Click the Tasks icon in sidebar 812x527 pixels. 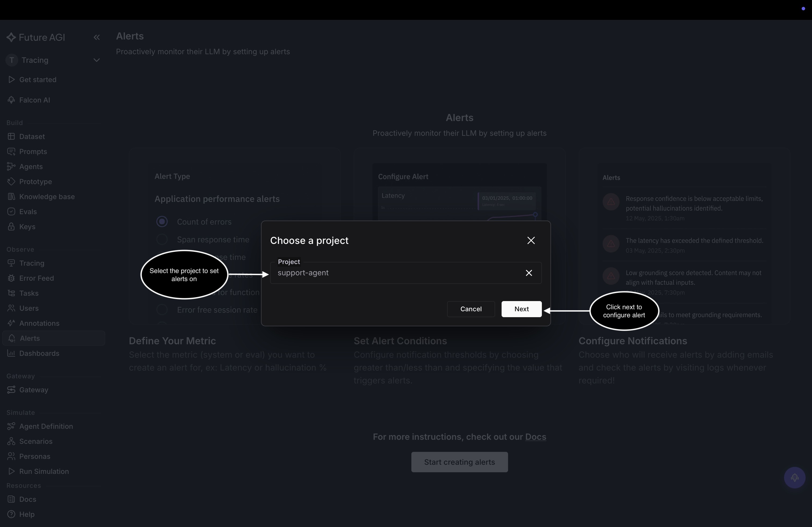tap(11, 293)
